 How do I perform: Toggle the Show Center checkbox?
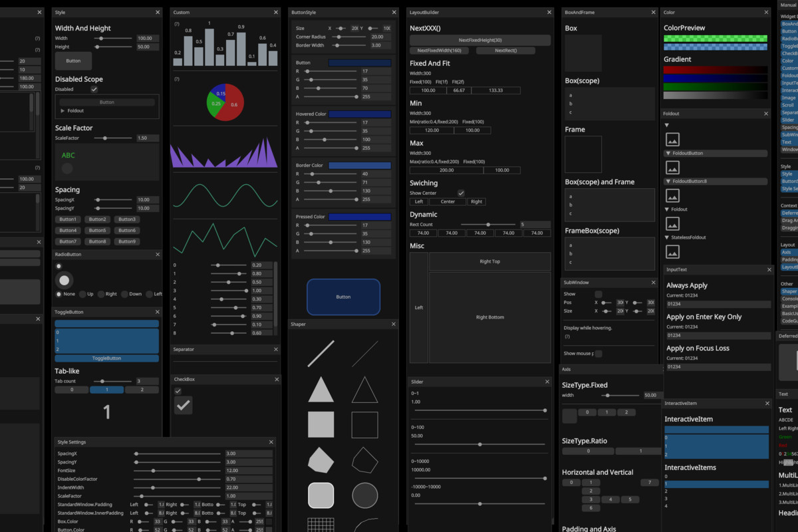(x=461, y=193)
